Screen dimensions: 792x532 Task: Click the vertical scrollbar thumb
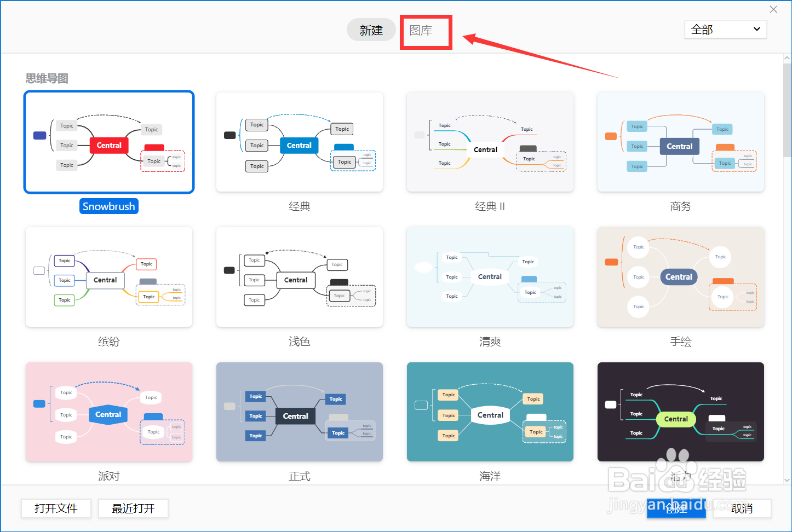click(x=787, y=110)
